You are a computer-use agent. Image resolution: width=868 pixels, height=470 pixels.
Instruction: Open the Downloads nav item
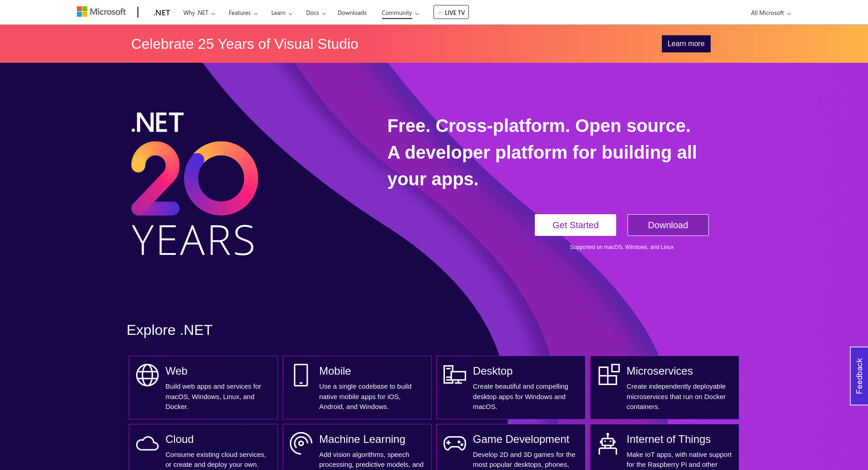pyautogui.click(x=352, y=13)
